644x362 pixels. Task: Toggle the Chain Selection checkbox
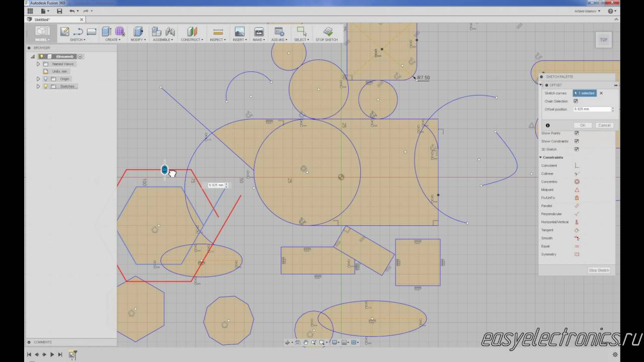(x=576, y=101)
